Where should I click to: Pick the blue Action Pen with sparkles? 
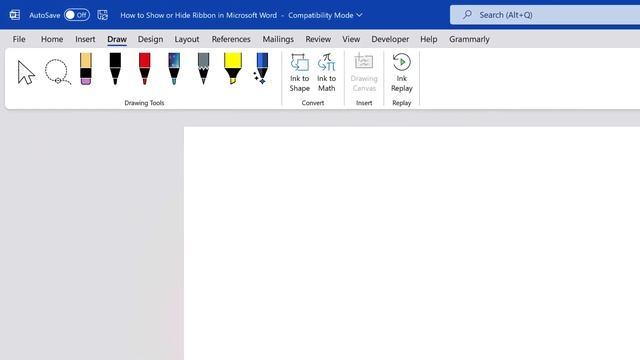tap(261, 69)
